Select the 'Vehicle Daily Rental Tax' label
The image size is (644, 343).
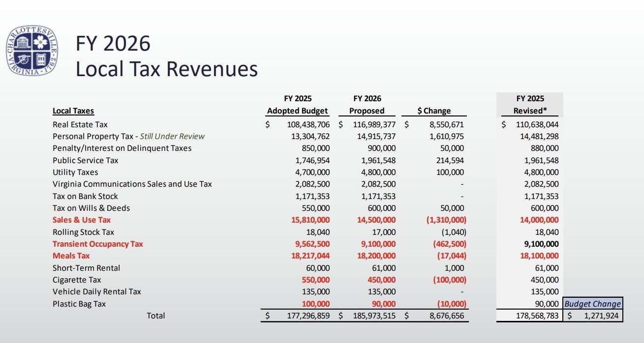pyautogui.click(x=97, y=291)
